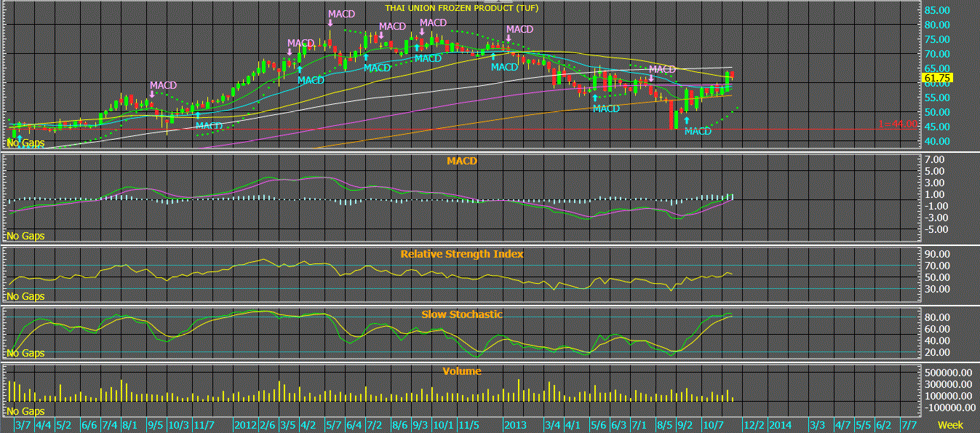Image resolution: width=980 pixels, height=433 pixels.
Task: Select the Volume panel title
Action: click(x=462, y=371)
